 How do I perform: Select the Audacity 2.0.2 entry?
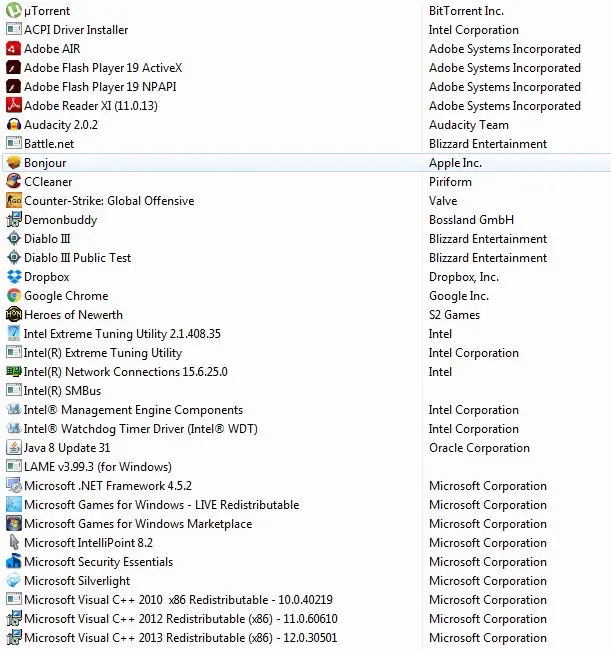pyautogui.click(x=61, y=125)
